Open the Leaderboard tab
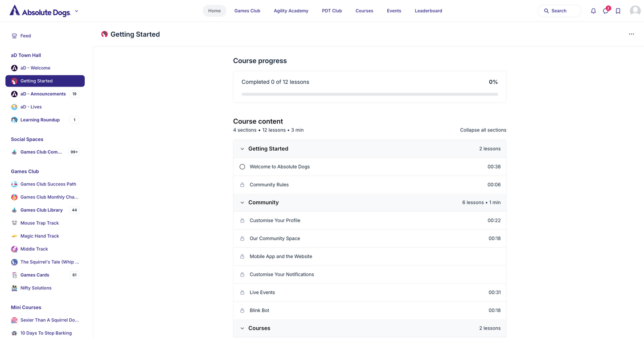Viewport: 644px width, 338px height. tap(428, 11)
